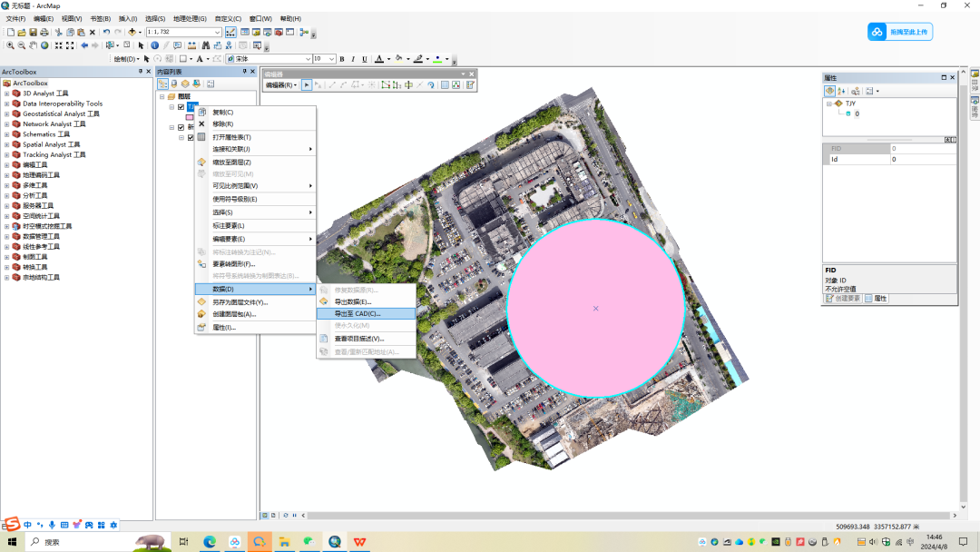Screen dimensions: 980x552
Task: Select the Pan hand tool
Action: click(x=34, y=45)
